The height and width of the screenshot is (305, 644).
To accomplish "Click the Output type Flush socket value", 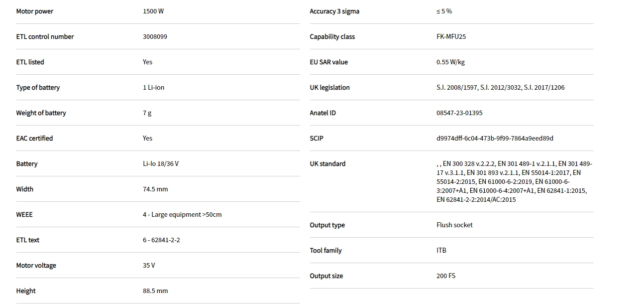I will click(454, 225).
